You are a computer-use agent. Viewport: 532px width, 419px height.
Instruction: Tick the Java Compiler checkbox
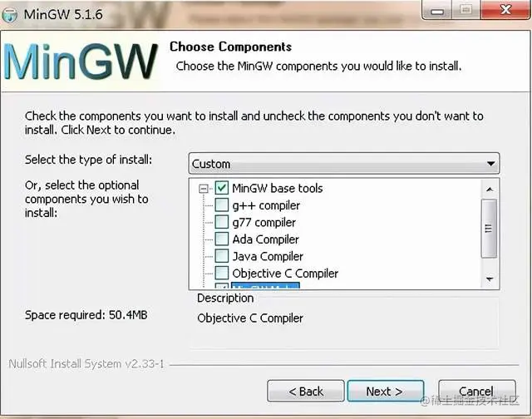[x=222, y=256]
